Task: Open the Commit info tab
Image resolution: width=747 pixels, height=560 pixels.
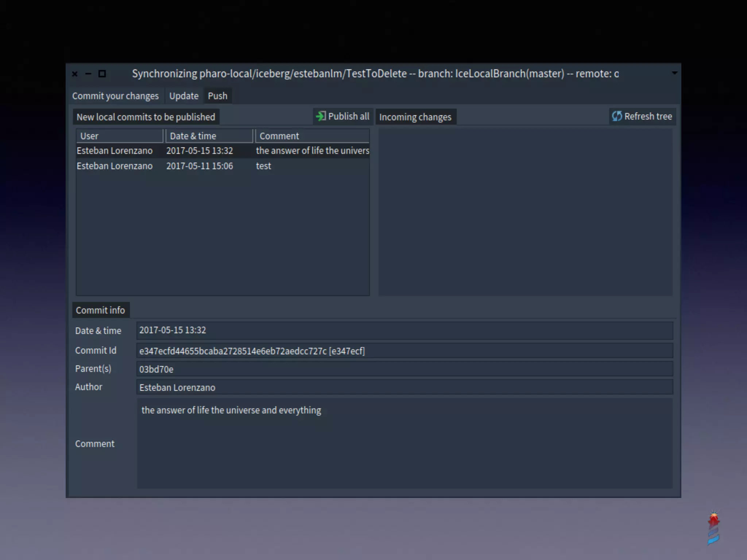Action: click(100, 310)
